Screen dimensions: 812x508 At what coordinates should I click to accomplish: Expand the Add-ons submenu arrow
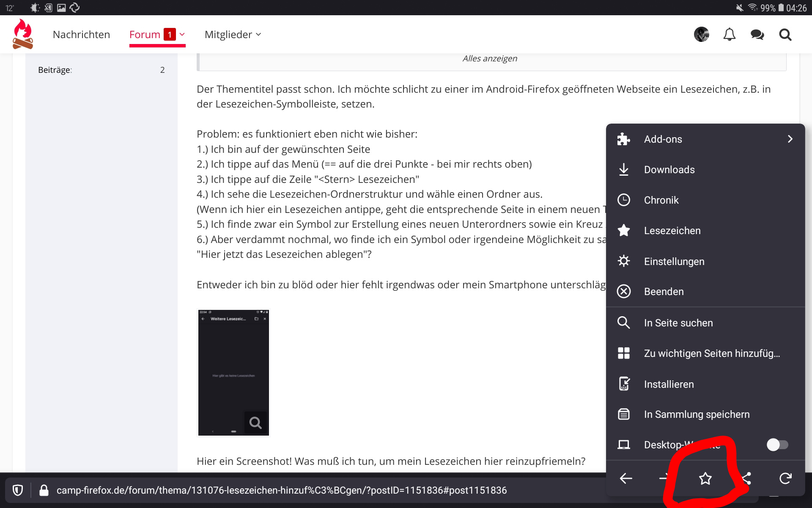coord(790,139)
